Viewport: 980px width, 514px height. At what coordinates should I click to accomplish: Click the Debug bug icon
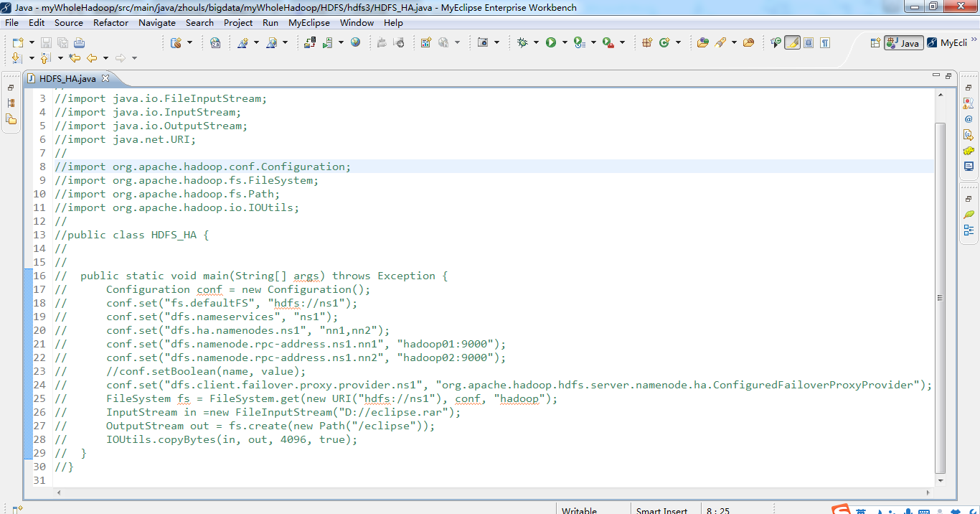coord(522,42)
